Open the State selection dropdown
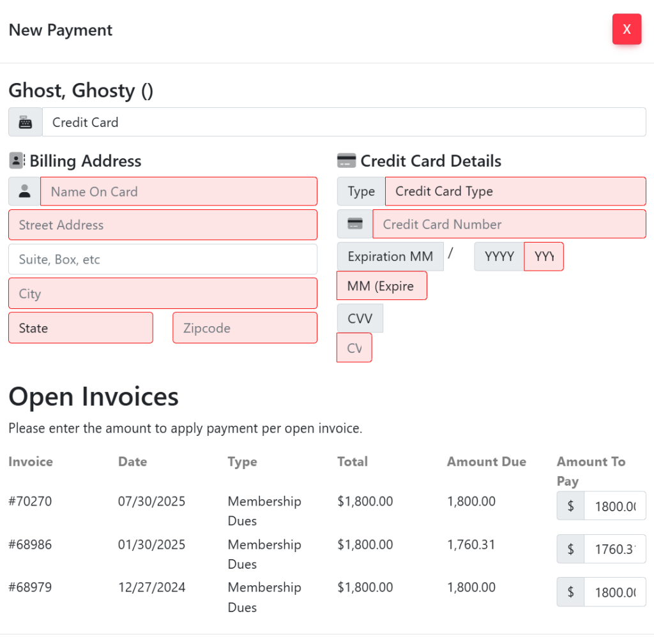The width and height of the screenshot is (654, 644). (x=80, y=328)
